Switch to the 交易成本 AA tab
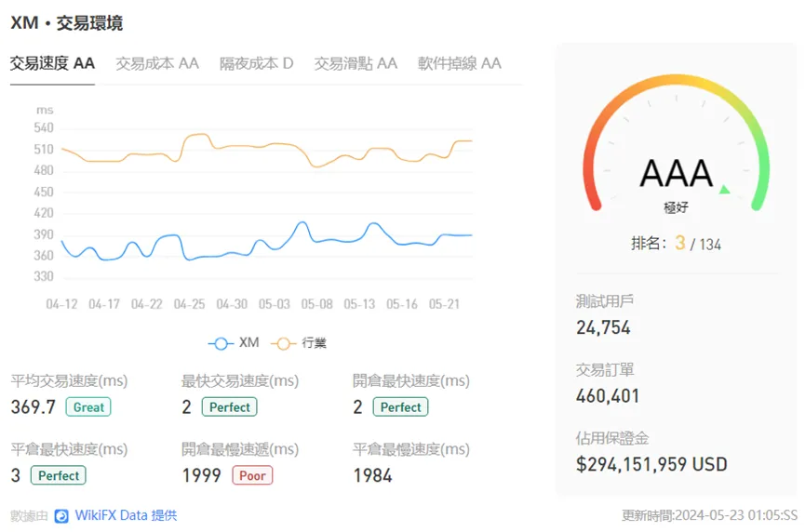The height and width of the screenshot is (532, 805). [157, 63]
